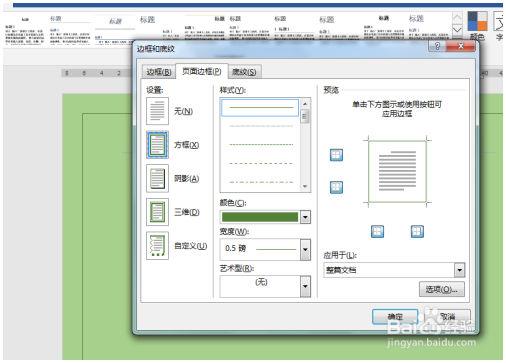Choose the 方框(X) box border setting icon
The height and width of the screenshot is (363, 506).
pos(157,145)
